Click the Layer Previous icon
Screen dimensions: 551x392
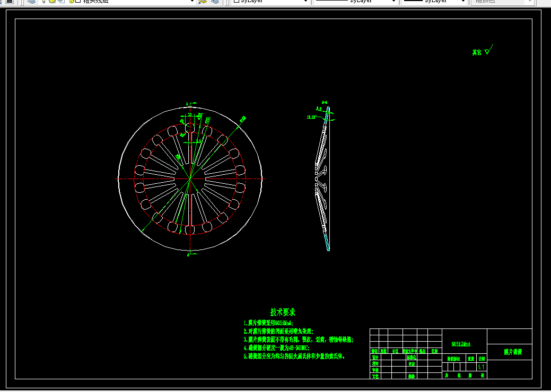pos(215,2)
